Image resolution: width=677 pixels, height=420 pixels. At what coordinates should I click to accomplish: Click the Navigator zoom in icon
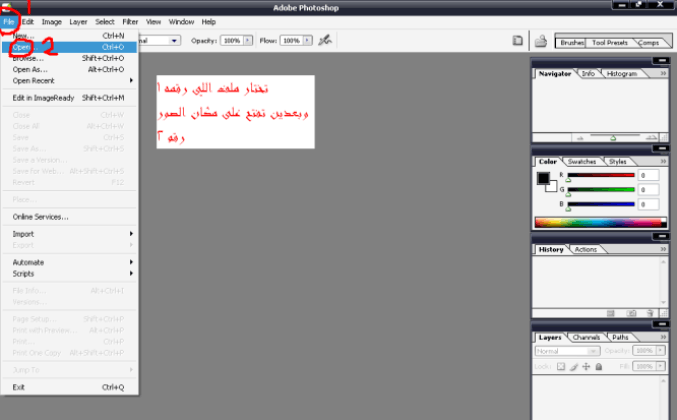pos(651,138)
